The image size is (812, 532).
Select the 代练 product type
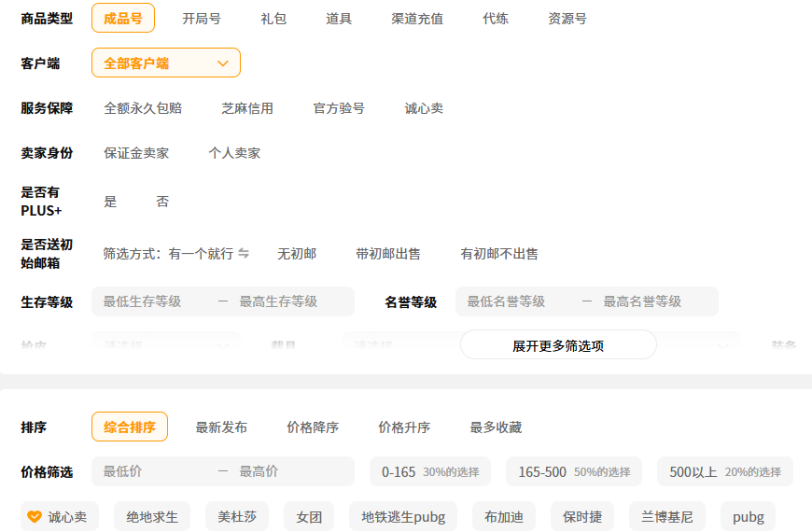coord(496,19)
